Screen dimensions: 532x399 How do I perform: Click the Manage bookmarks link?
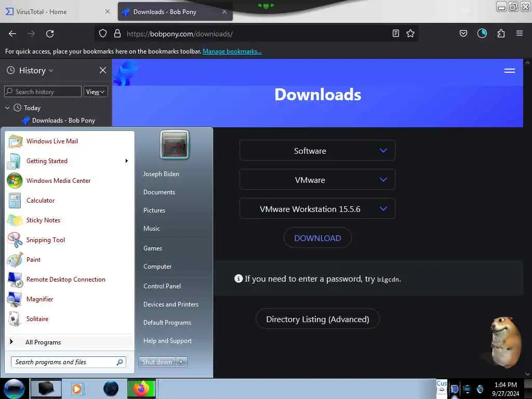click(232, 51)
